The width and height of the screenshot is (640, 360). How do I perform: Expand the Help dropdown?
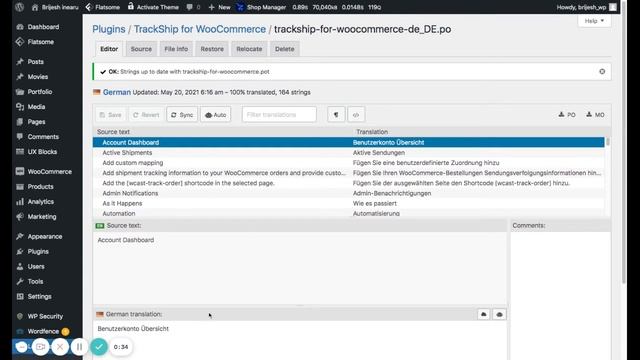click(594, 21)
